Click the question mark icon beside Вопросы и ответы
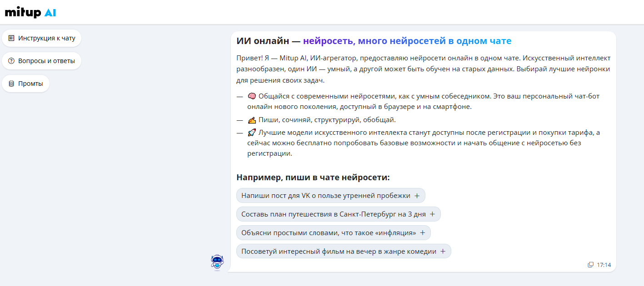The width and height of the screenshot is (644, 286). coord(11,61)
